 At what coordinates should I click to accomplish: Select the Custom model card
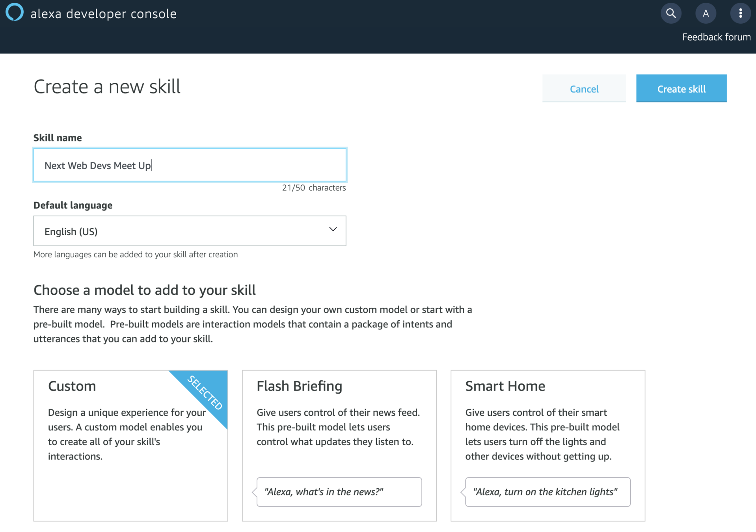coord(130,446)
